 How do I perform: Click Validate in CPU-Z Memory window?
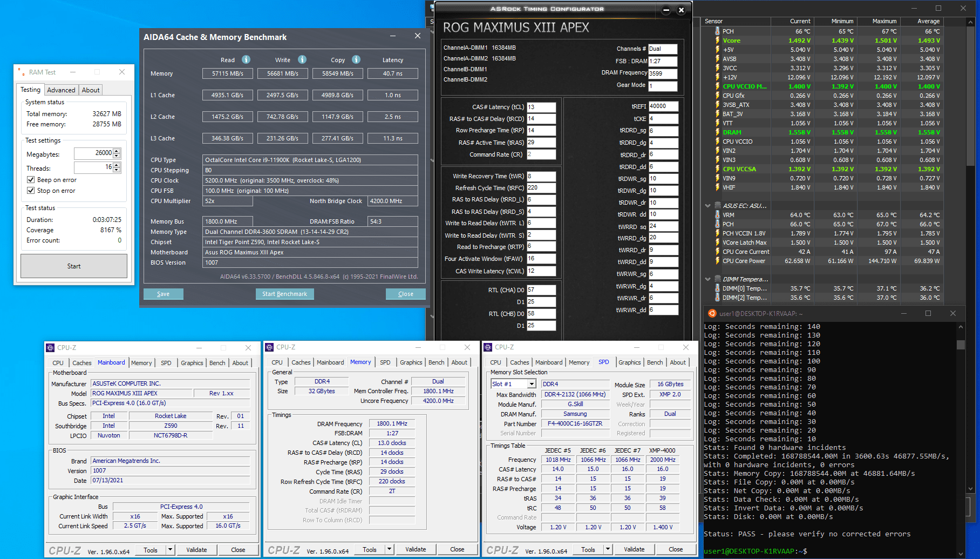click(x=416, y=550)
